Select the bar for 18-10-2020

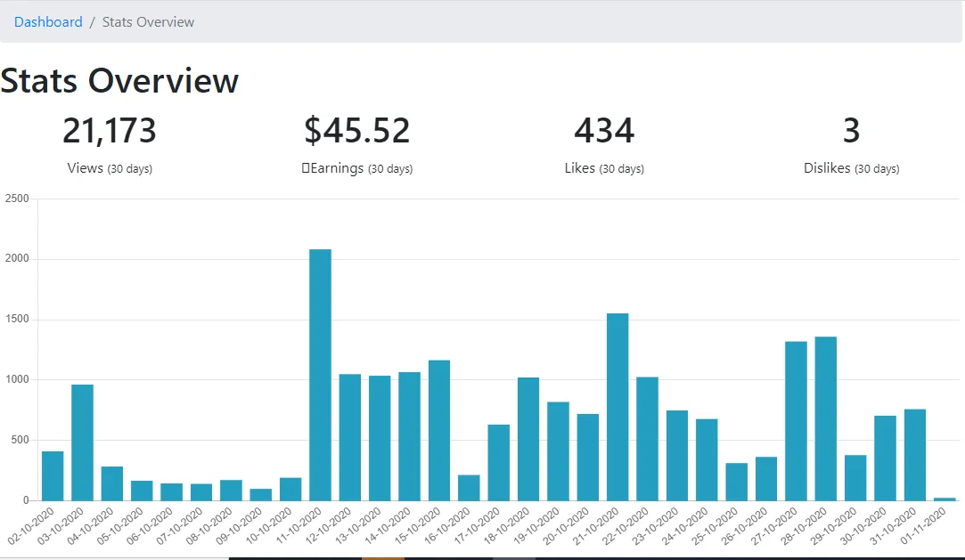tap(528, 439)
